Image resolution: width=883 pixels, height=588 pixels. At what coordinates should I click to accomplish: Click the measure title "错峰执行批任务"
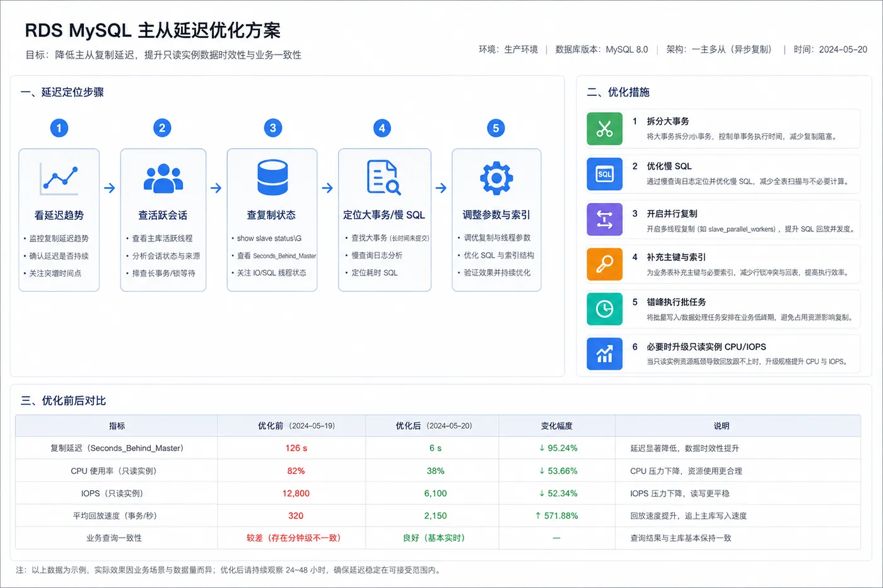[x=676, y=302]
